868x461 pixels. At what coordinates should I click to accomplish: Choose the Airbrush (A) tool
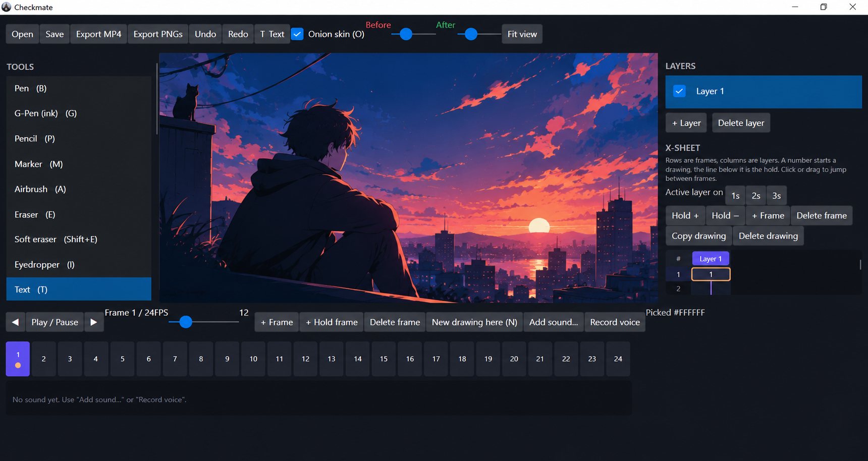coord(79,189)
